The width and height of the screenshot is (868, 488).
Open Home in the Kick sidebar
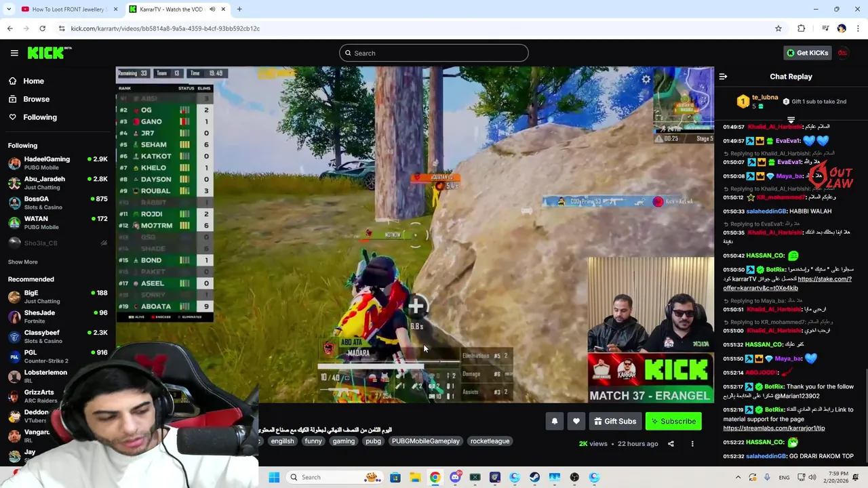pyautogui.click(x=33, y=81)
